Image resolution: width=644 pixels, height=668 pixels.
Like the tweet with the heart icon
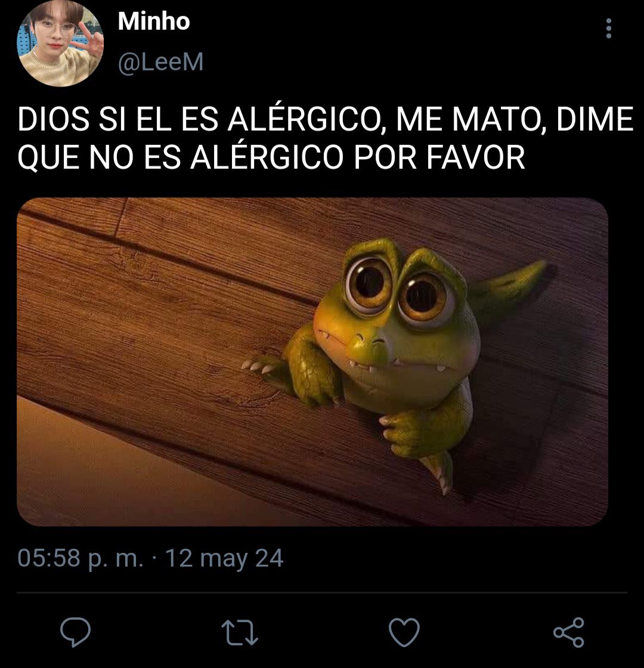click(404, 632)
